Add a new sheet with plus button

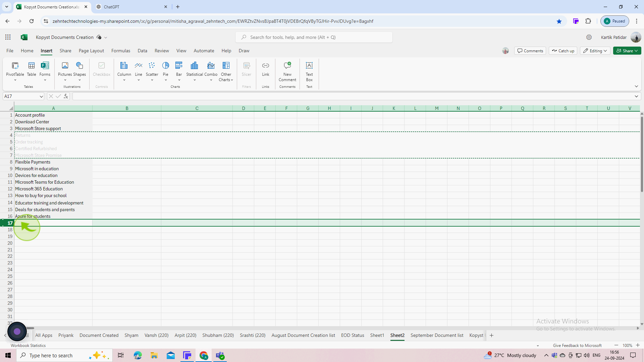click(x=491, y=335)
